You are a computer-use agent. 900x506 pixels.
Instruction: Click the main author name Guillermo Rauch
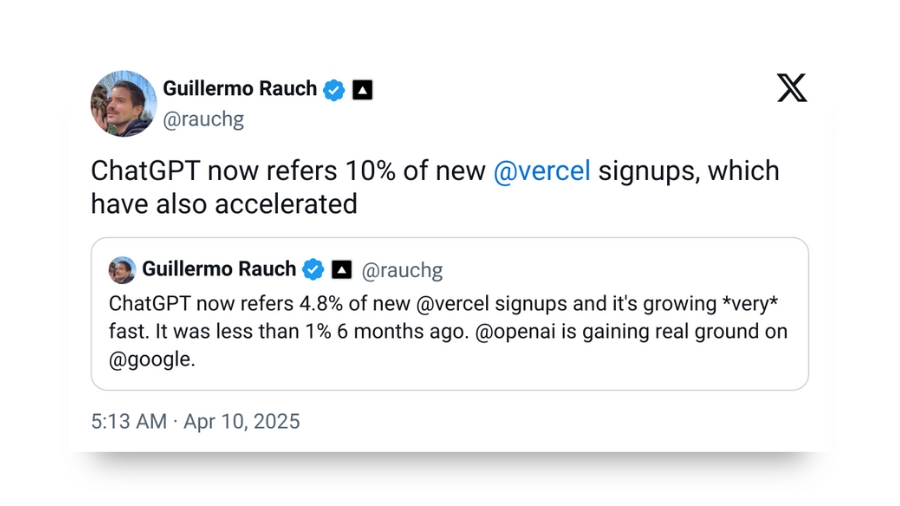(x=240, y=88)
